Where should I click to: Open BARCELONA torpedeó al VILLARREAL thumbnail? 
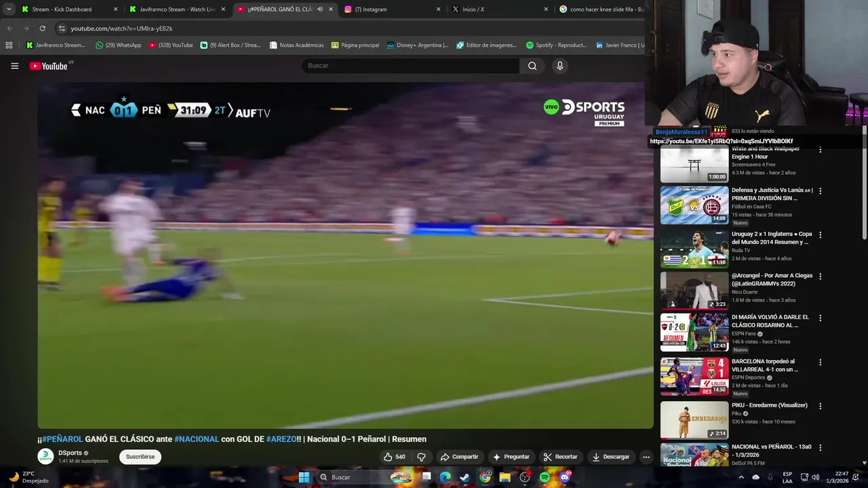tap(694, 377)
